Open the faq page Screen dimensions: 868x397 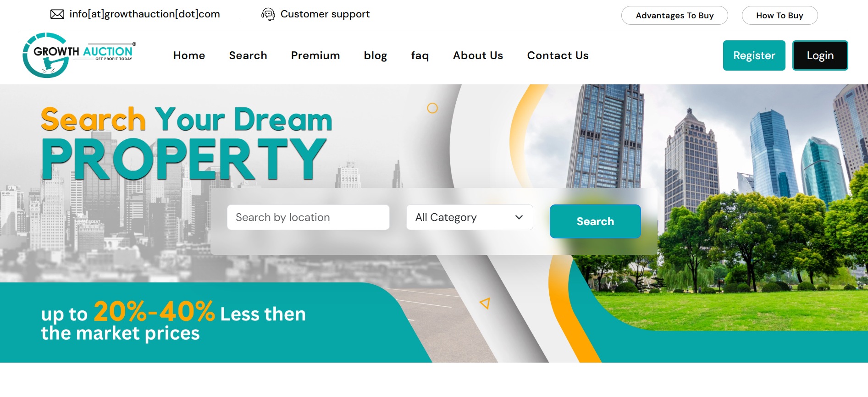(420, 55)
